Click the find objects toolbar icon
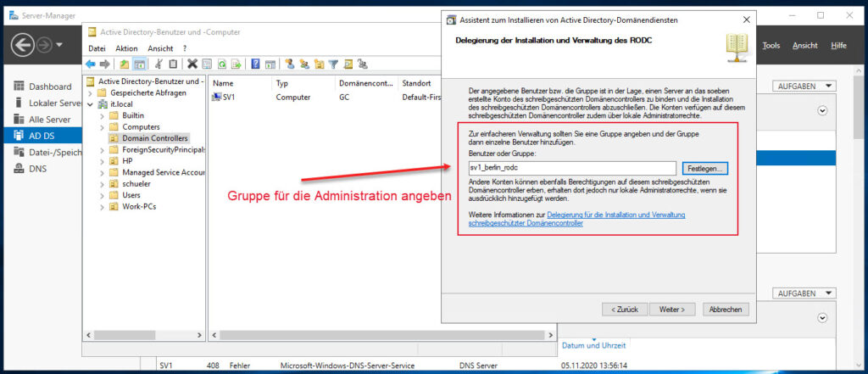Image resolution: width=868 pixels, height=374 pixels. tap(348, 64)
